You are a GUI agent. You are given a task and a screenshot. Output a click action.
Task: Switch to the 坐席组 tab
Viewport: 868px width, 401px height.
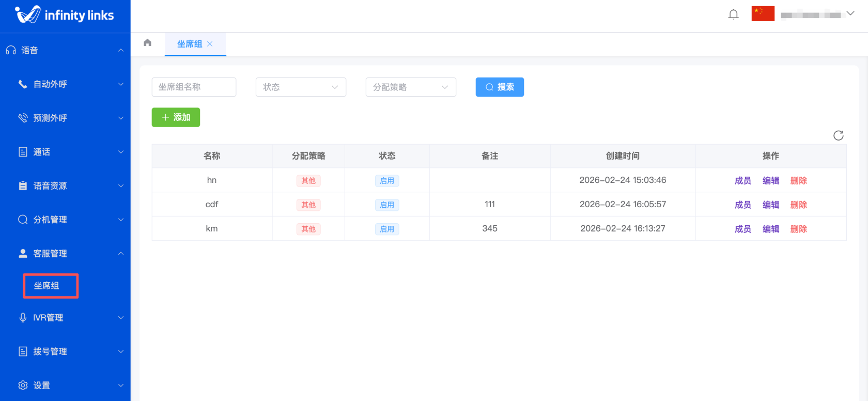(190, 44)
